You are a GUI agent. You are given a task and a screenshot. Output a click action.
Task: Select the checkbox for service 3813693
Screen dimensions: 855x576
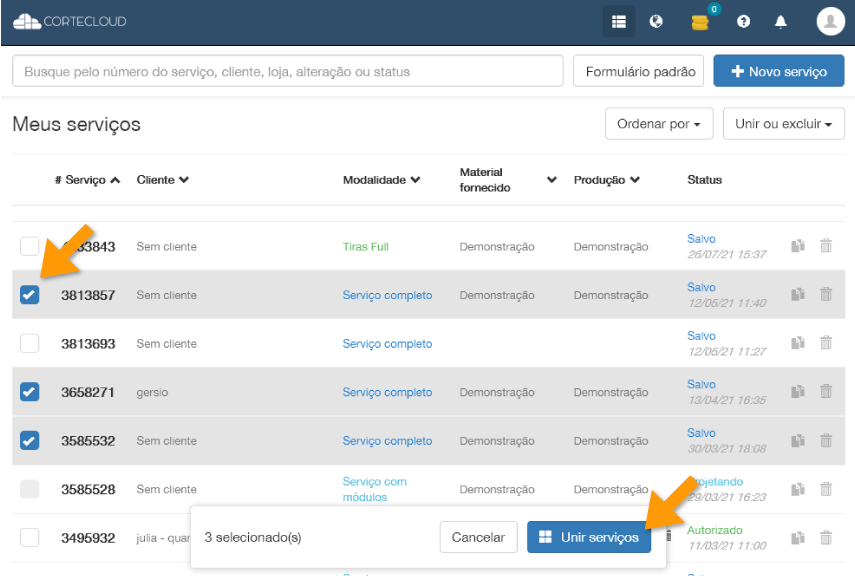[x=30, y=343]
